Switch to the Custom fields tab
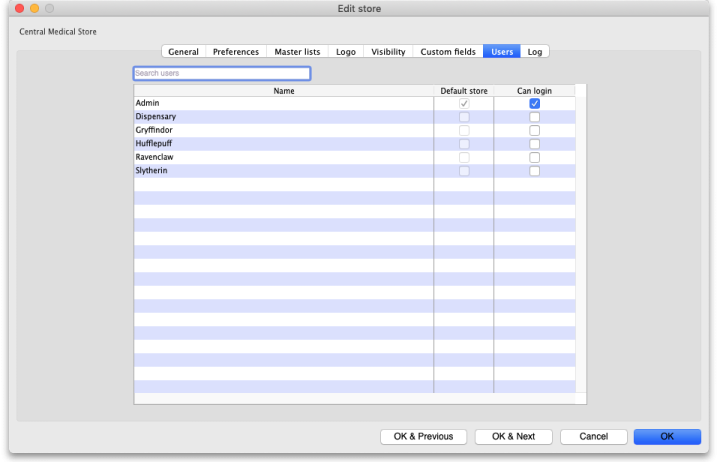Viewport: 717px width, 462px height. (x=448, y=52)
